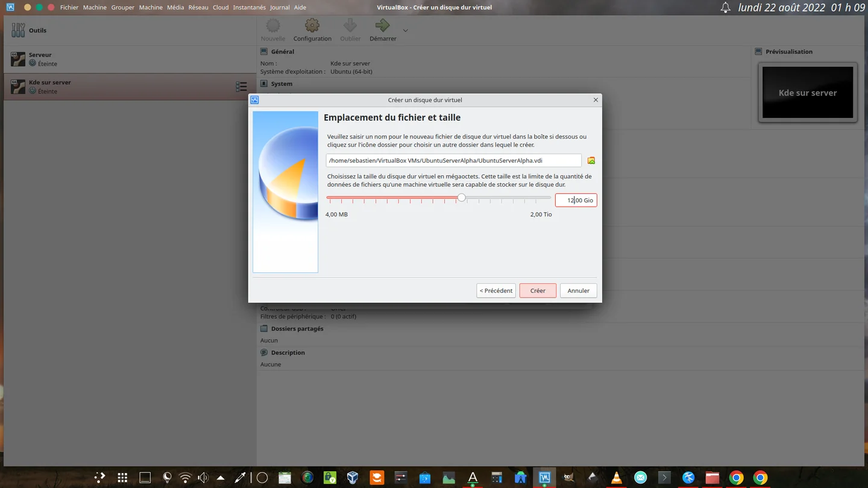Open the application grid launcher in taskbar
Image resolution: width=868 pixels, height=488 pixels.
point(122,478)
